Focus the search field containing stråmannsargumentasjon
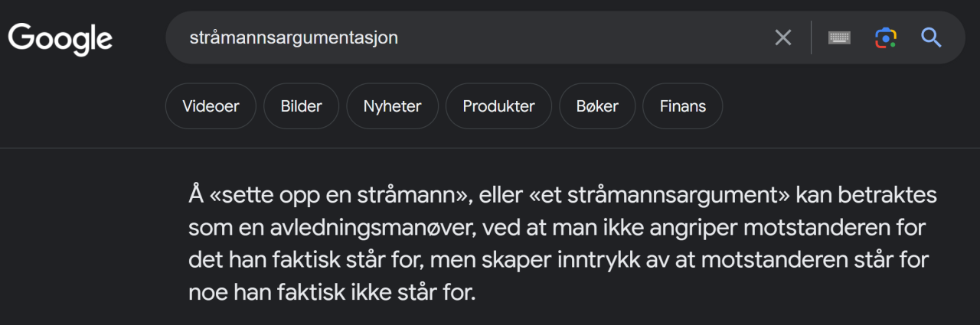Screen dimensions: 980x325 click(x=459, y=37)
